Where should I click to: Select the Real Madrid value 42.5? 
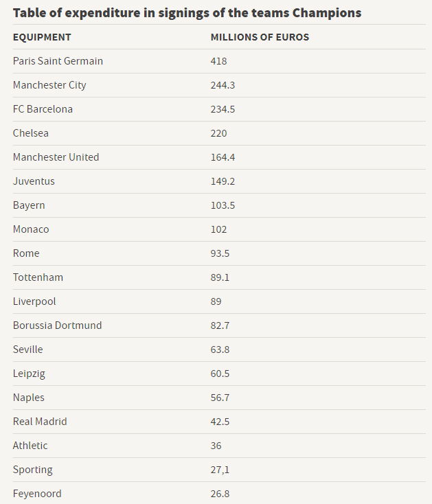click(220, 422)
